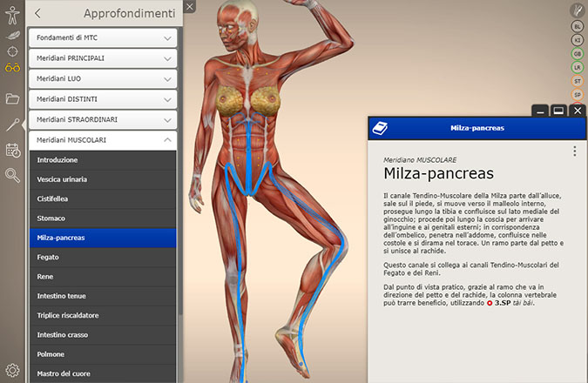Select Vescica urinaria in the list
Viewport: 588px width, 383px height.
coord(102,179)
